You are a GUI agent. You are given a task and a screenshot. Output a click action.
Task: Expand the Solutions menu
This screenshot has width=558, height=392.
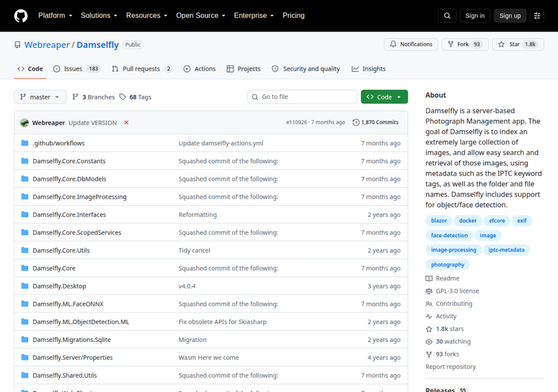[99, 16]
